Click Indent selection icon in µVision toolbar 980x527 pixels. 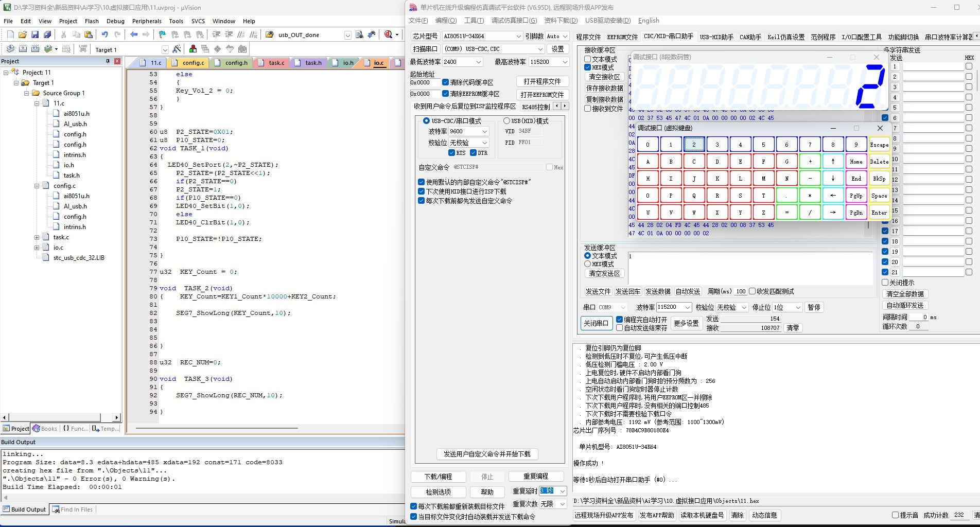216,34
